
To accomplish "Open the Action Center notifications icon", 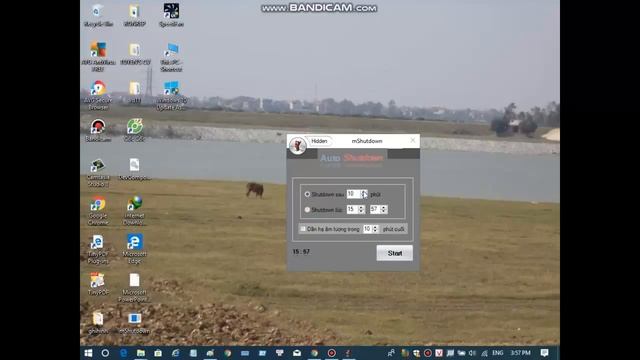I will point(544,353).
